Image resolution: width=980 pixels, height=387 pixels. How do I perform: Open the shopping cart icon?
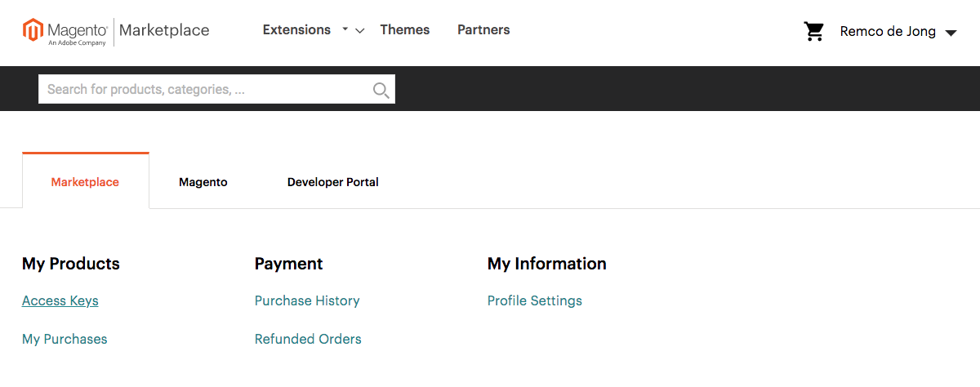point(813,32)
